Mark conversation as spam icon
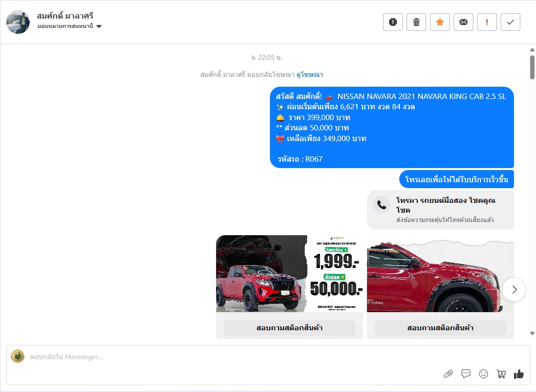The height and width of the screenshot is (392, 536). tap(393, 22)
